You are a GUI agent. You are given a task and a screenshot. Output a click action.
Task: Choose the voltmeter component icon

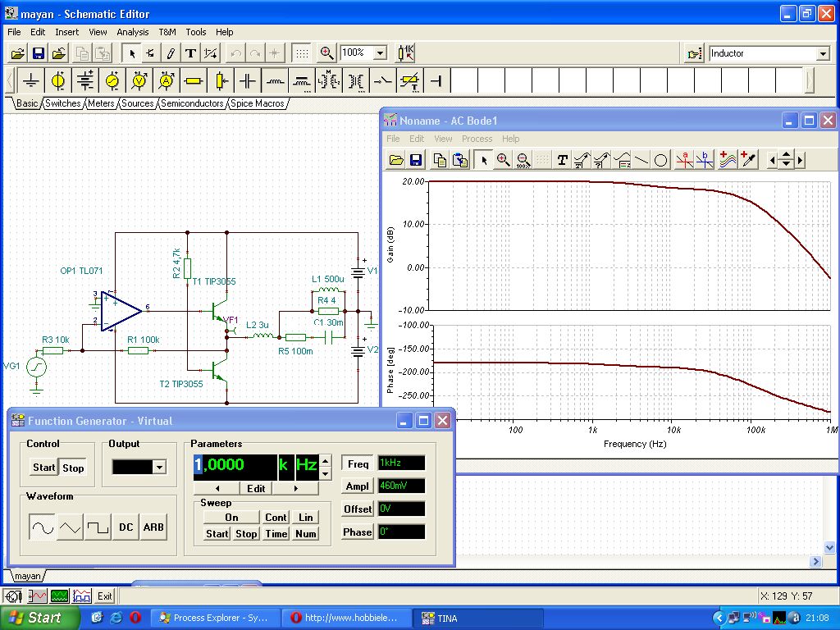[139, 80]
